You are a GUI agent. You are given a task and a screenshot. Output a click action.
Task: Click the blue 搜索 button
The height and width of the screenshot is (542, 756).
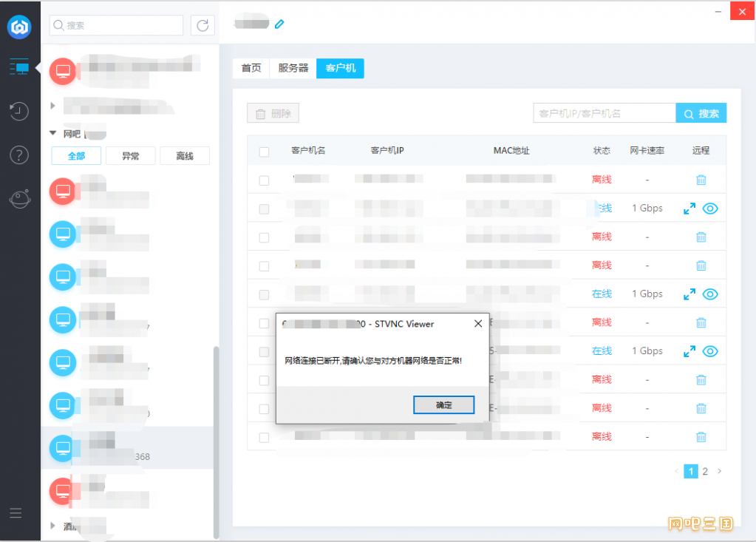(x=701, y=114)
